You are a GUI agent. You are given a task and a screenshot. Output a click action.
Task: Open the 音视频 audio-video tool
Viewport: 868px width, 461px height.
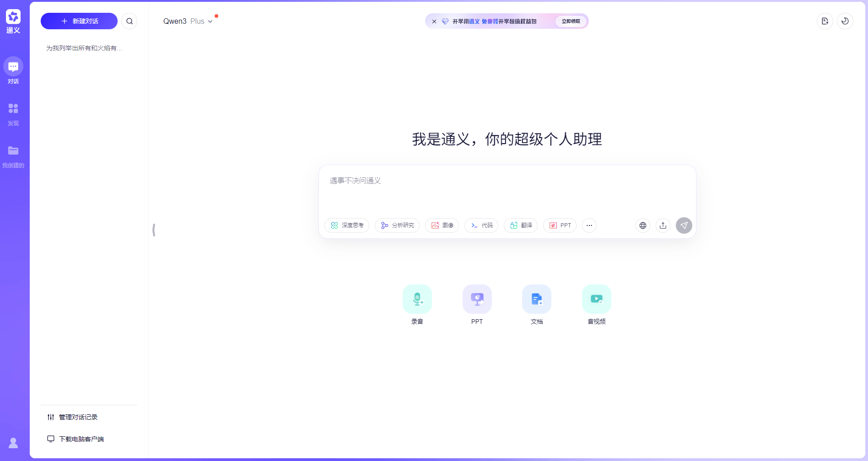596,299
